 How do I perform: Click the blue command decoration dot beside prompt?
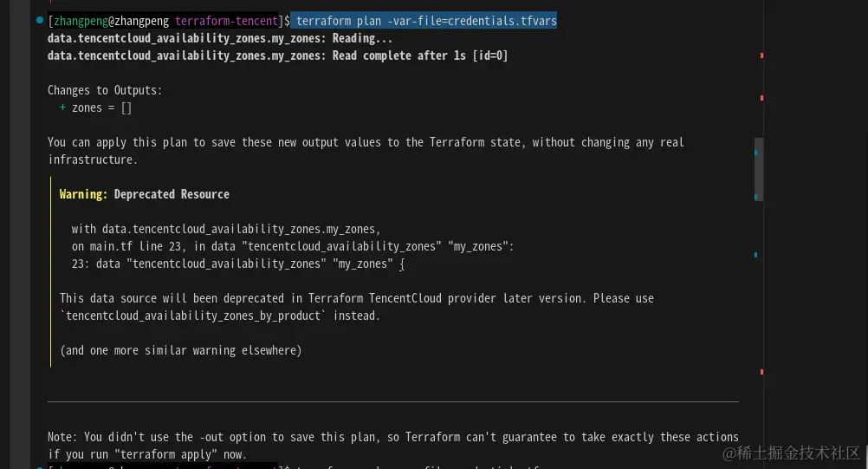40,21
